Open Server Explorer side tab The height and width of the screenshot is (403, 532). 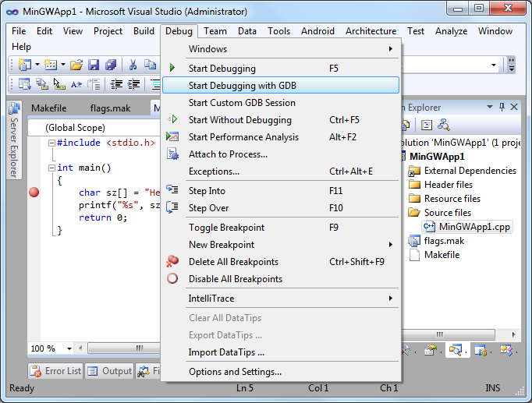[x=14, y=140]
